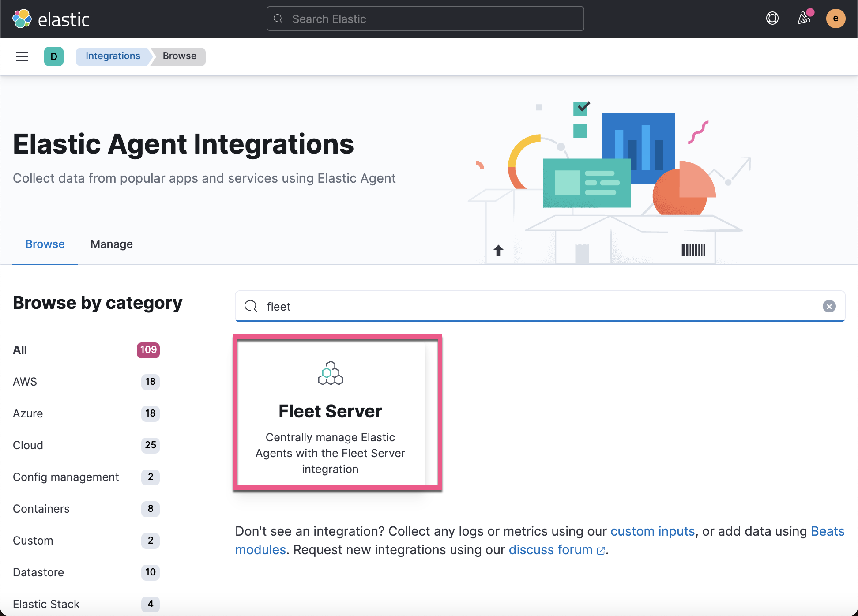Select the Datastore category

[87, 572]
